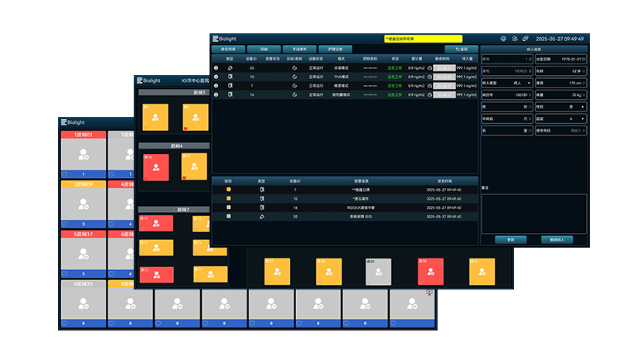The height and width of the screenshot is (363, 644).
Task: Switch to the 护理记录 tab
Action: (333, 49)
